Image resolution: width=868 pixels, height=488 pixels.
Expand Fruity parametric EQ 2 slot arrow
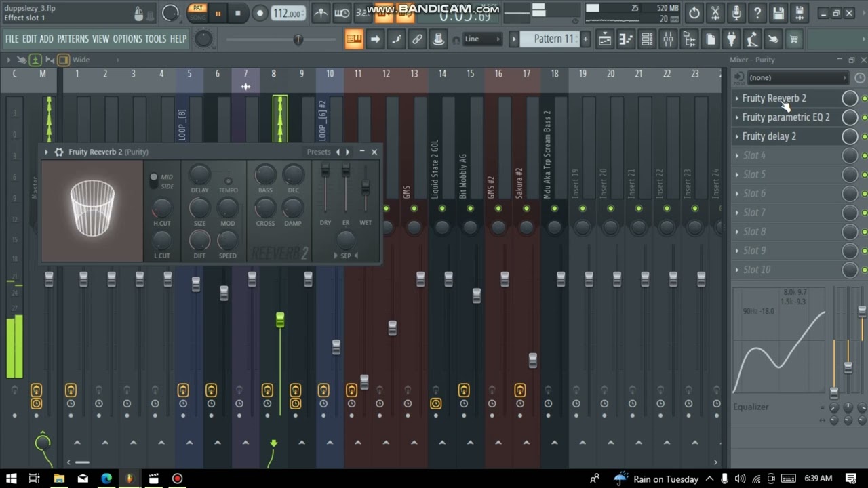click(737, 117)
